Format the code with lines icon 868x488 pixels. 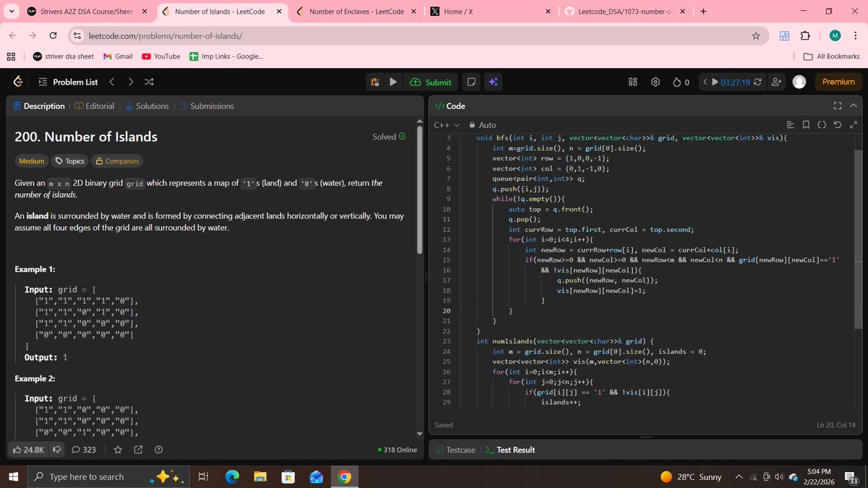coord(790,125)
